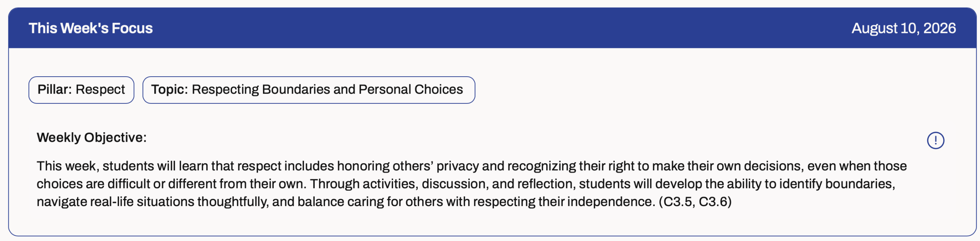
Task: Click the word Respect in the pillar tag
Action: click(x=100, y=90)
